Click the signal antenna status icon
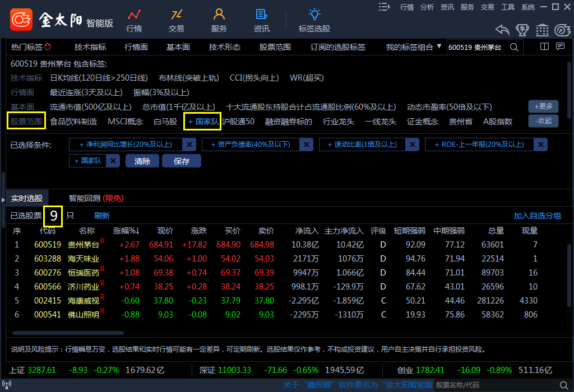This screenshot has width=574, height=392. (x=7, y=385)
